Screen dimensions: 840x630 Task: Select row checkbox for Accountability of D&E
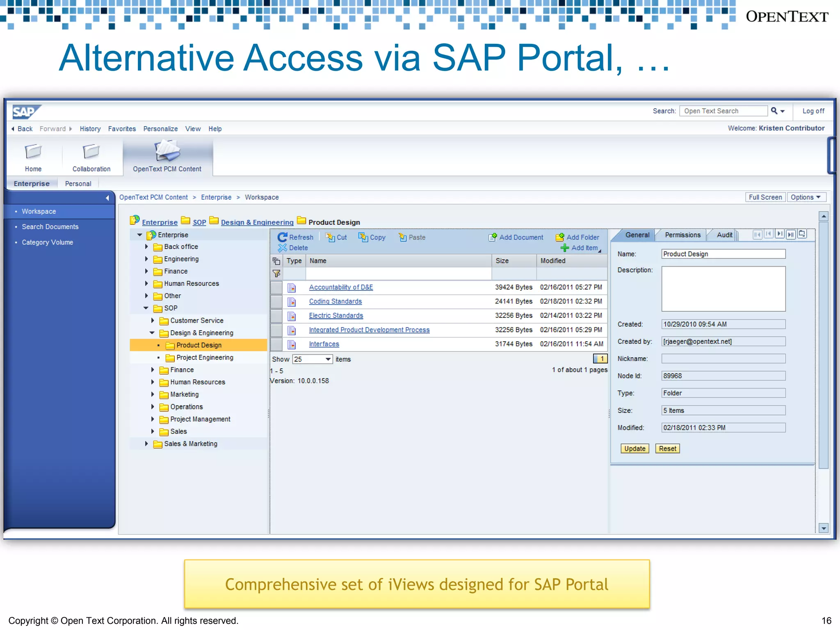pyautogui.click(x=276, y=288)
